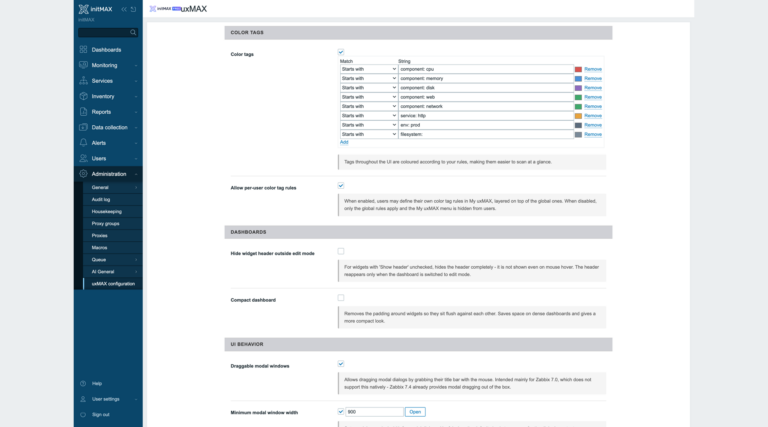Open Match dropdown for component: network
The height and width of the screenshot is (427, 768).
[x=369, y=106]
